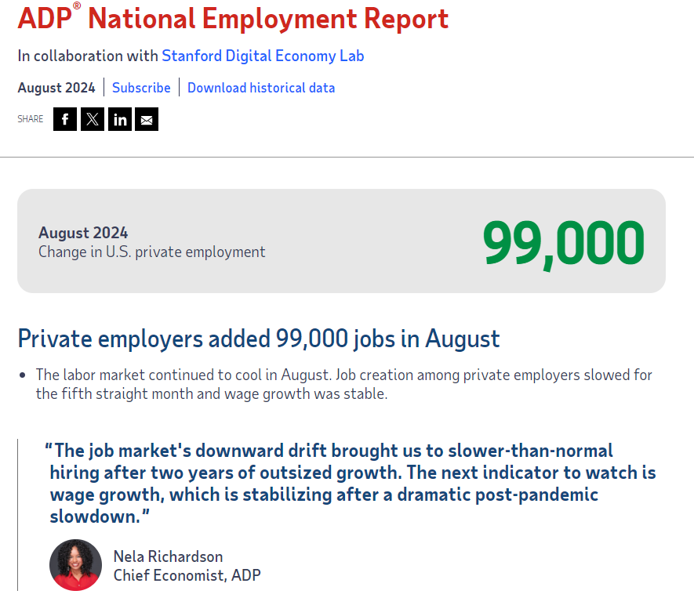Share the report via LinkedIn icon
Screen dimensions: 694x616
click(x=120, y=119)
